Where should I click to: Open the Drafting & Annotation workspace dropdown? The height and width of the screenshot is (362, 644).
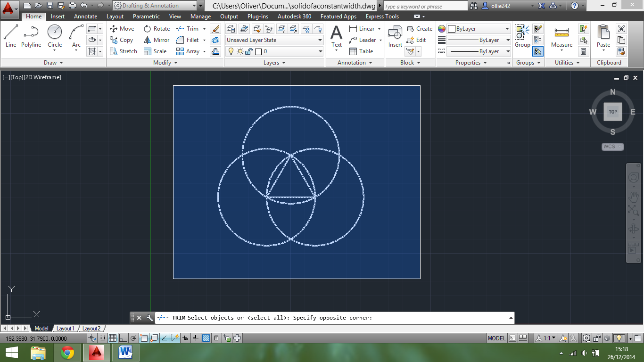pos(155,6)
